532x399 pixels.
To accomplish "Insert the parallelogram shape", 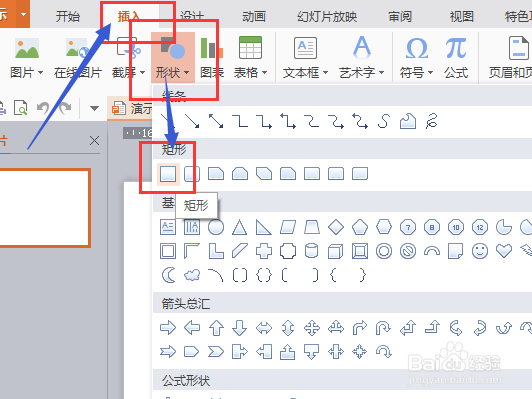I will (x=288, y=227).
